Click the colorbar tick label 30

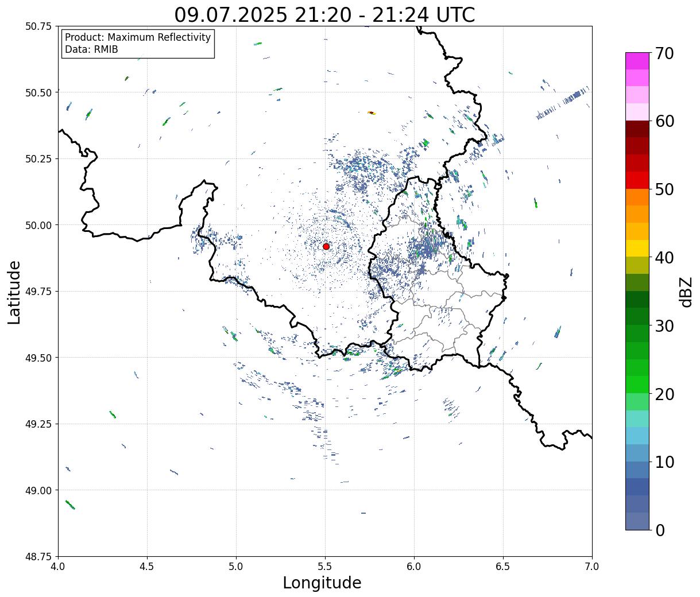(x=664, y=326)
